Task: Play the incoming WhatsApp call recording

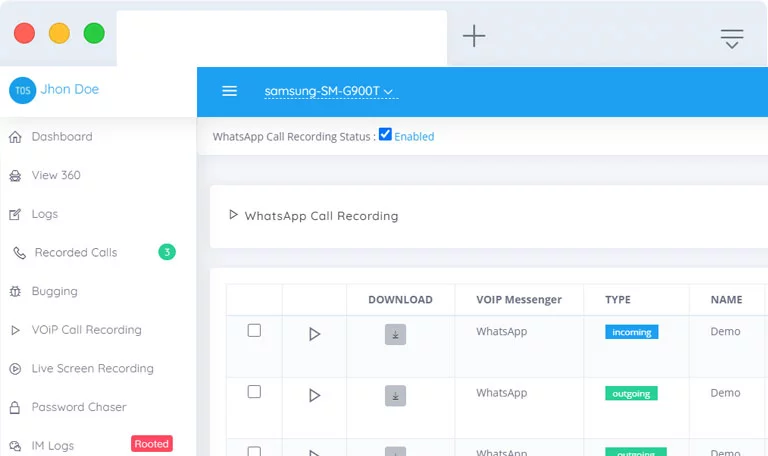Action: click(x=314, y=334)
